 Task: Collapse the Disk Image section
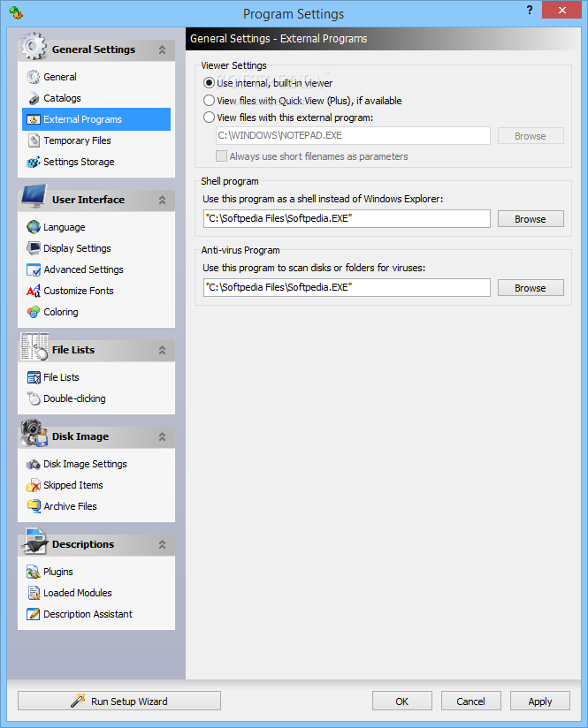pyautogui.click(x=162, y=437)
